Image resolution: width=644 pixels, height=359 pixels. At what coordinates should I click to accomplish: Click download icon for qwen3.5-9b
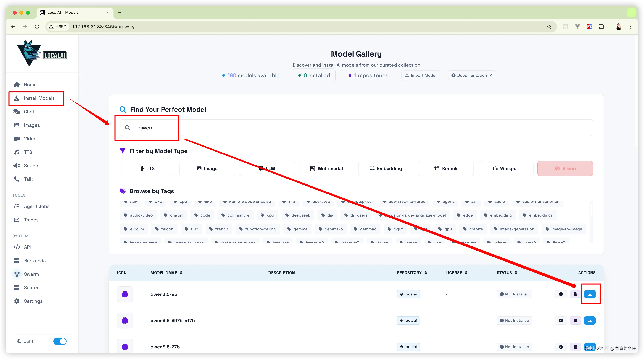point(590,294)
